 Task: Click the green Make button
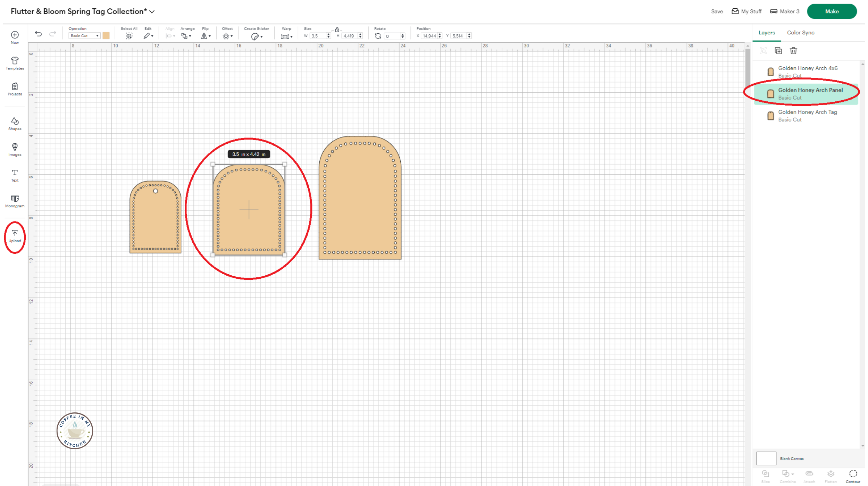(x=832, y=11)
